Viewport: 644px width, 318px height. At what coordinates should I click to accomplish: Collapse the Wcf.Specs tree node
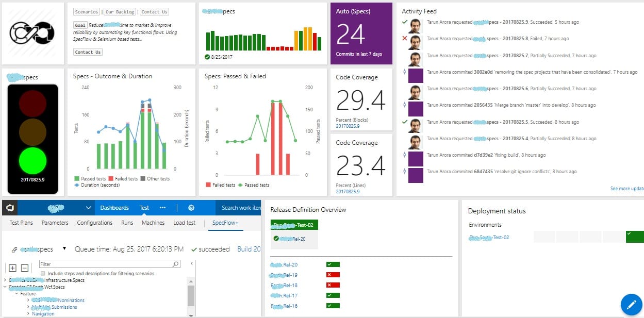5,287
